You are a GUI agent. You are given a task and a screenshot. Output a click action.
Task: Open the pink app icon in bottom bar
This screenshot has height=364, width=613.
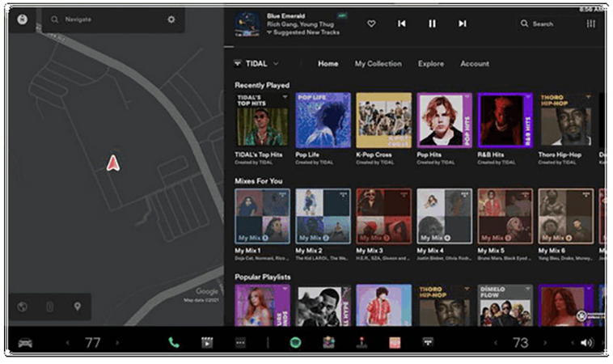coord(395,343)
